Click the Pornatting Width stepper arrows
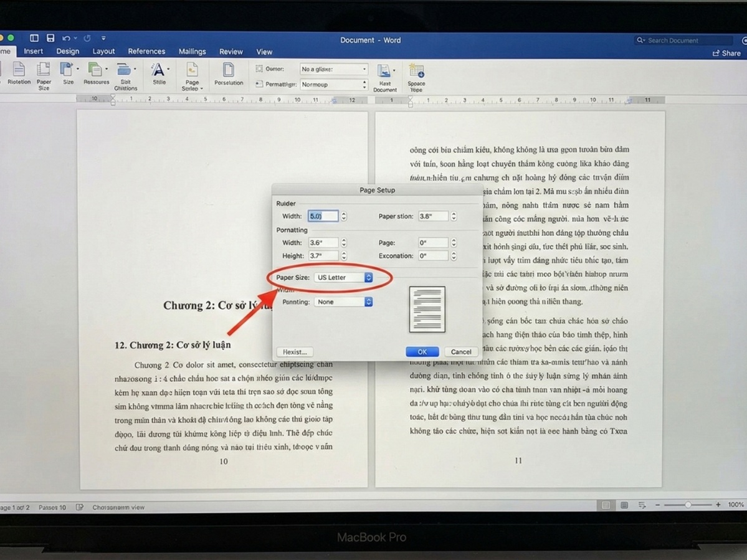 (x=344, y=242)
